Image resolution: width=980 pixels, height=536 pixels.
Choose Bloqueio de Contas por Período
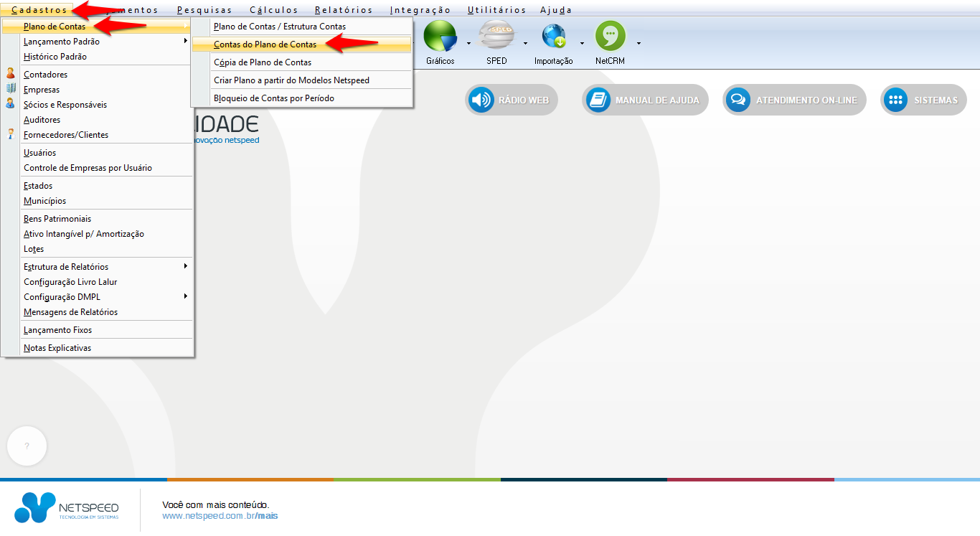click(273, 98)
